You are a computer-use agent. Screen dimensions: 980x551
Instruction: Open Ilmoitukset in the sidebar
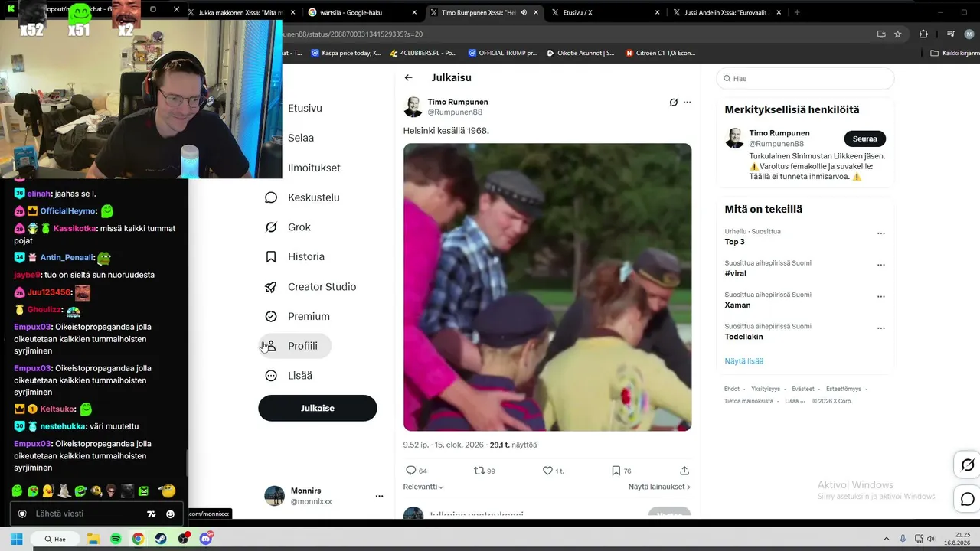(314, 168)
